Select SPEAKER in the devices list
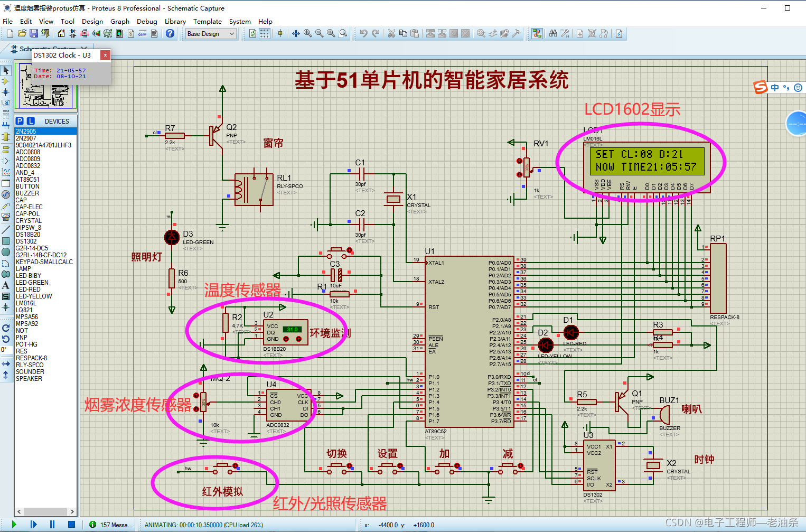This screenshot has height=532, width=806. pyautogui.click(x=45, y=378)
